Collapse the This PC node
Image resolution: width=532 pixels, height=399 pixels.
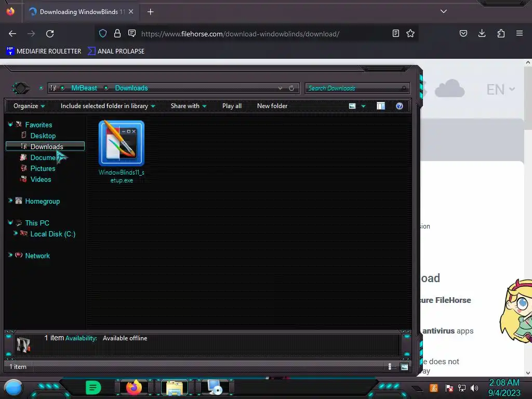tap(10, 222)
